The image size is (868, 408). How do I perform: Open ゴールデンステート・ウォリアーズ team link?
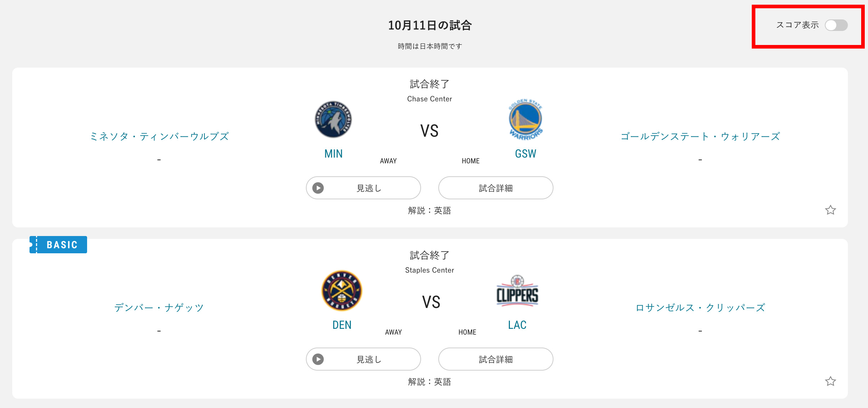pyautogui.click(x=700, y=136)
